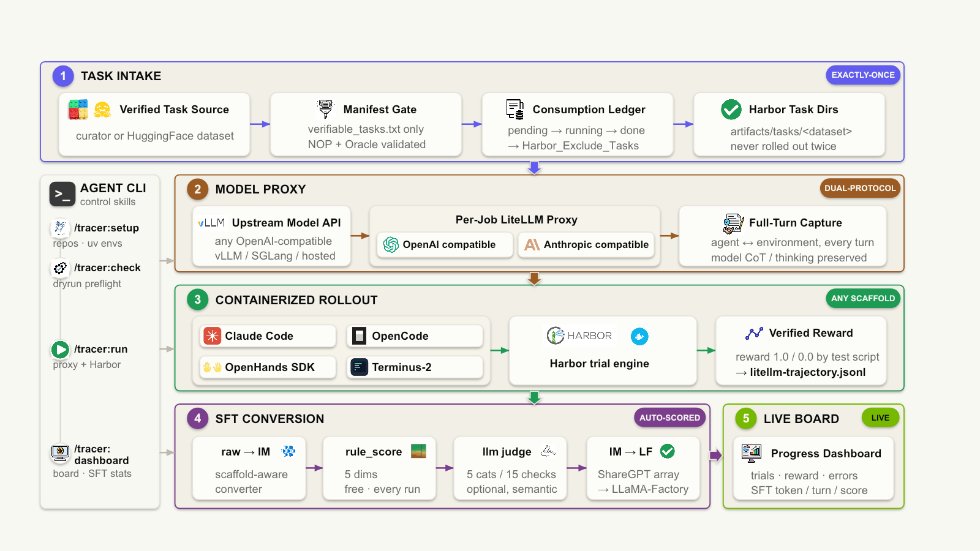Screen dimensions: 980x551
Task: Click the vLLM logo
Action: tap(211, 223)
